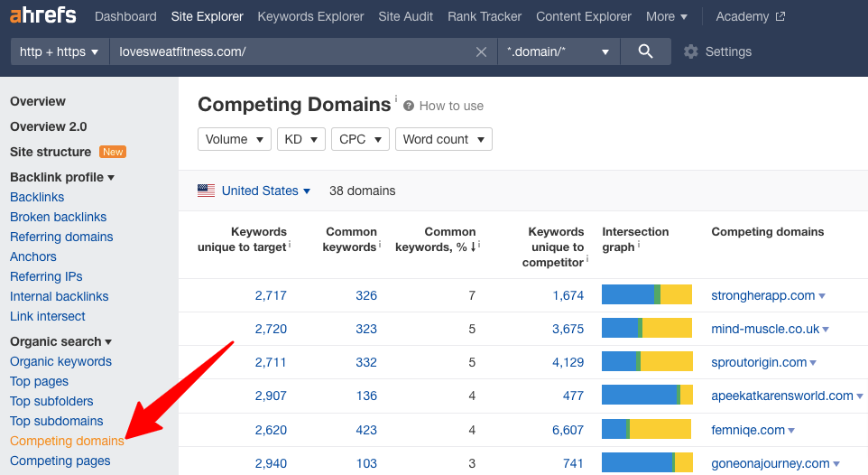Open dropdown arrow next to sproutorigin.com

click(813, 363)
